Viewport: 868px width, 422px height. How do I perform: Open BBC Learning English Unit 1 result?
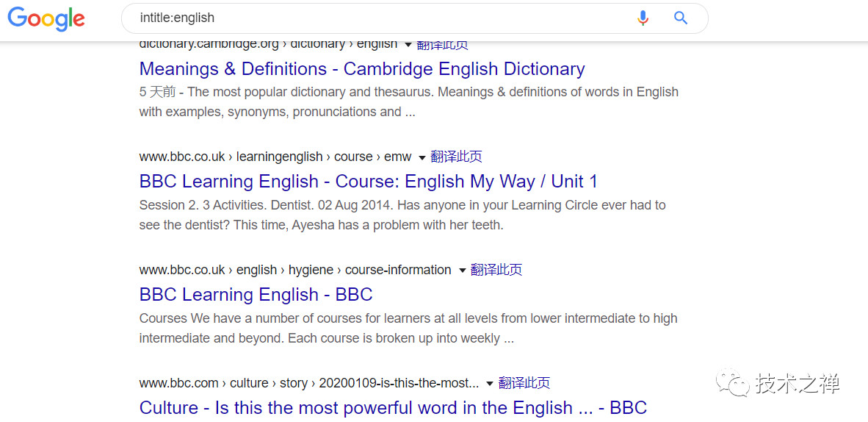[x=369, y=182]
